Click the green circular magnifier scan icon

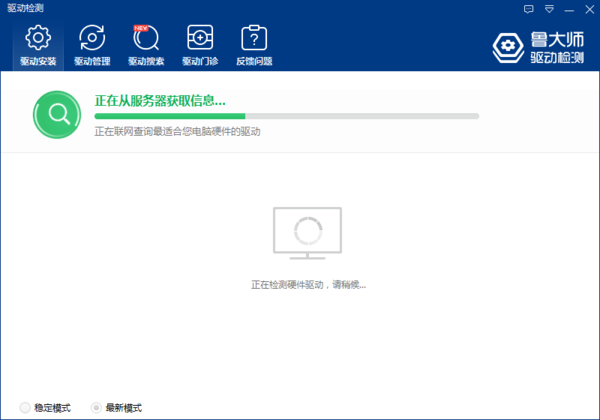click(58, 114)
